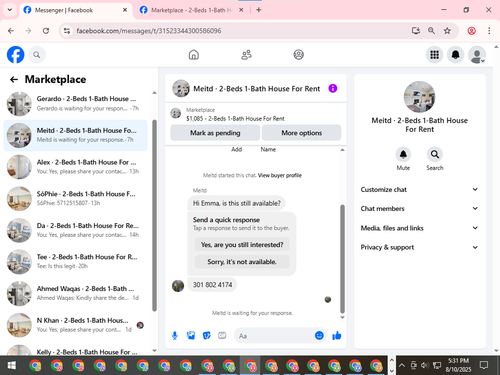Open the Gerardo 2-Beds 1-Bath conversation
The height and width of the screenshot is (375, 500).
coord(75,103)
